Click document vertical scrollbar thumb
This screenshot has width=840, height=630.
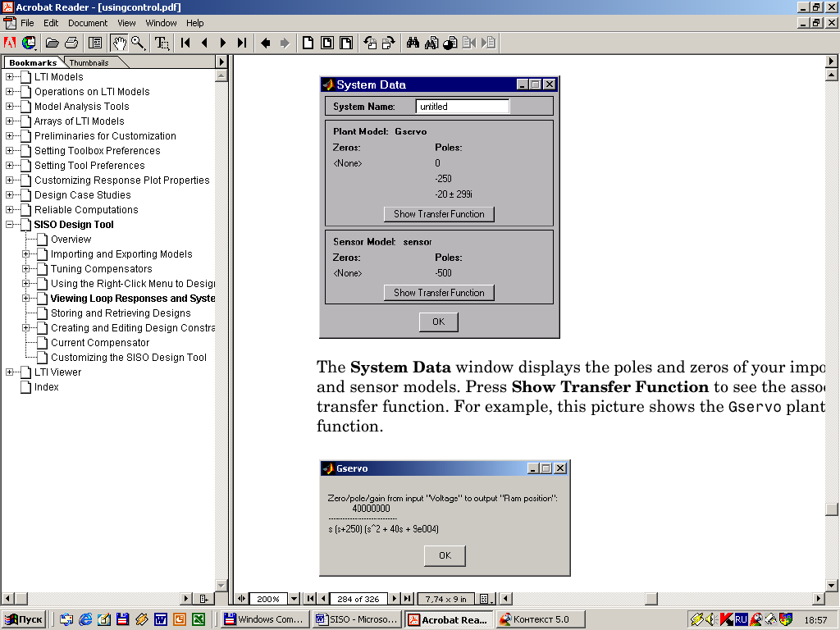pyautogui.click(x=832, y=509)
